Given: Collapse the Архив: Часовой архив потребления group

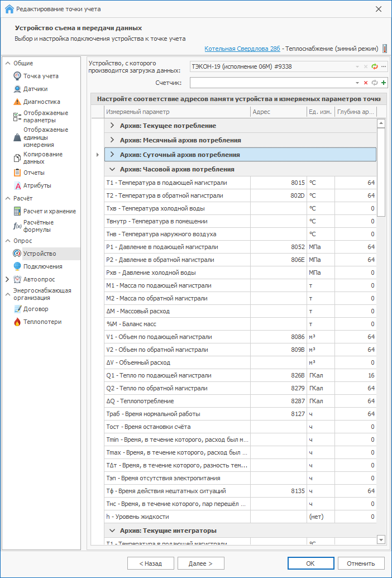Looking at the screenshot, I should click(x=112, y=169).
